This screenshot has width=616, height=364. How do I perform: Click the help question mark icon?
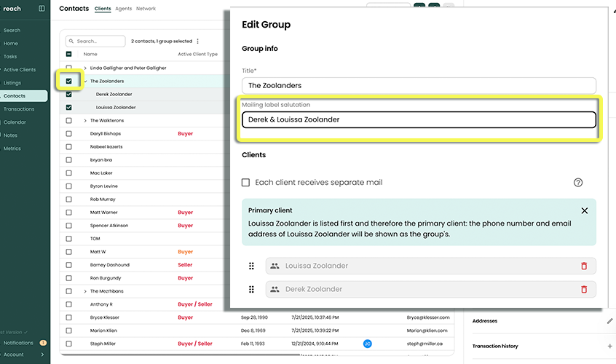point(578,183)
